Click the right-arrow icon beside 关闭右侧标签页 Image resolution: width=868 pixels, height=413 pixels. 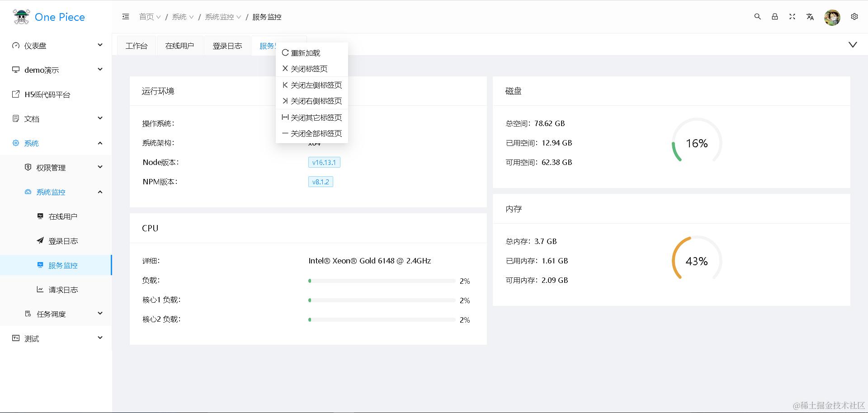point(285,100)
